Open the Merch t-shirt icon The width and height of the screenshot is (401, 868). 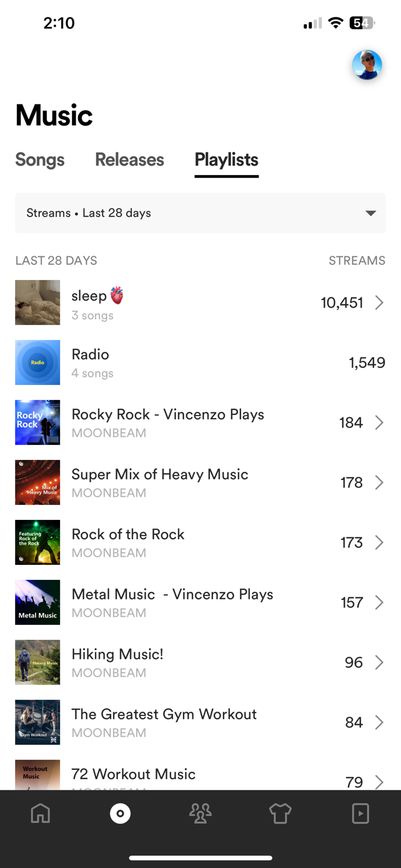click(x=280, y=813)
